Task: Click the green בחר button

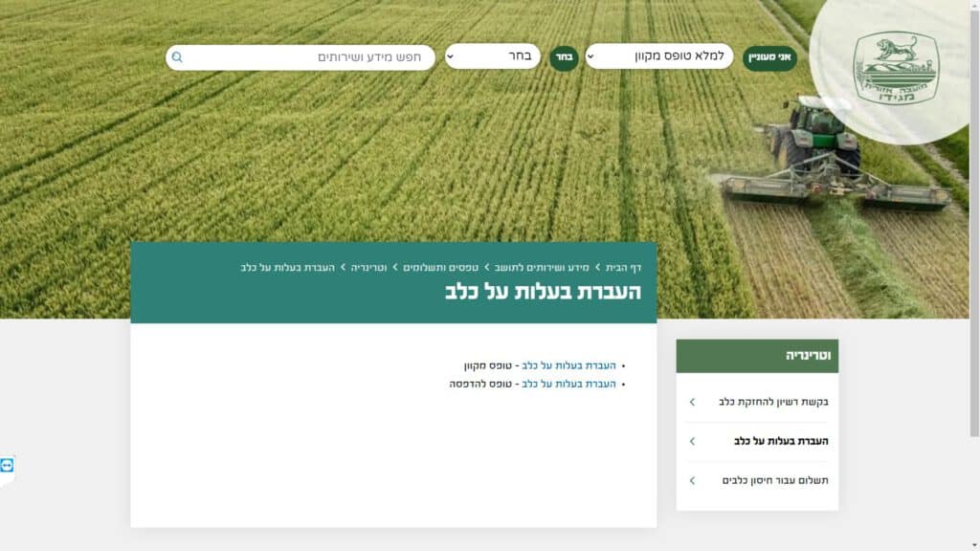Action: tap(564, 57)
